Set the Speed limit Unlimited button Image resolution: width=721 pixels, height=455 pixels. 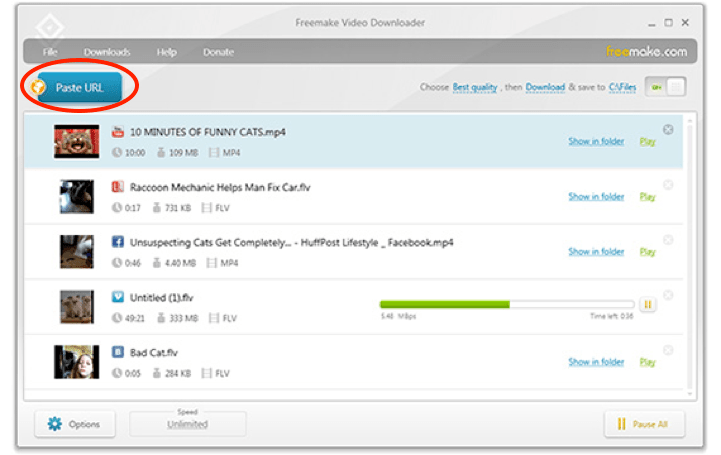[x=187, y=424]
